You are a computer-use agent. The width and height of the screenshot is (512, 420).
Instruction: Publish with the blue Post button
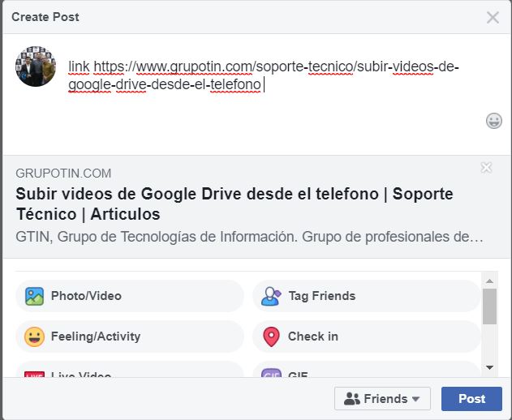click(471, 399)
